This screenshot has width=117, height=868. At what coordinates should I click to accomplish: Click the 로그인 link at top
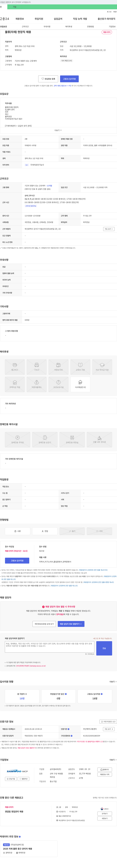pos(109,12)
